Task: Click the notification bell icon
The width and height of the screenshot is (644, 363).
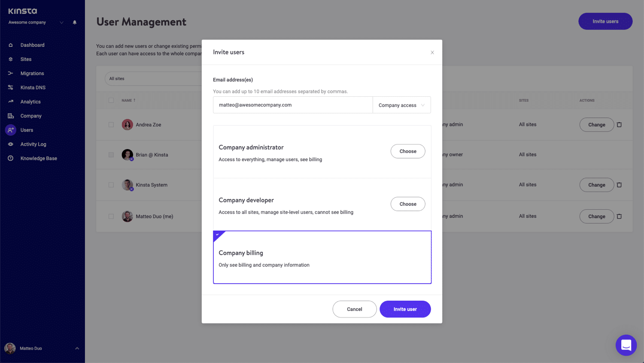Action: 75,22
